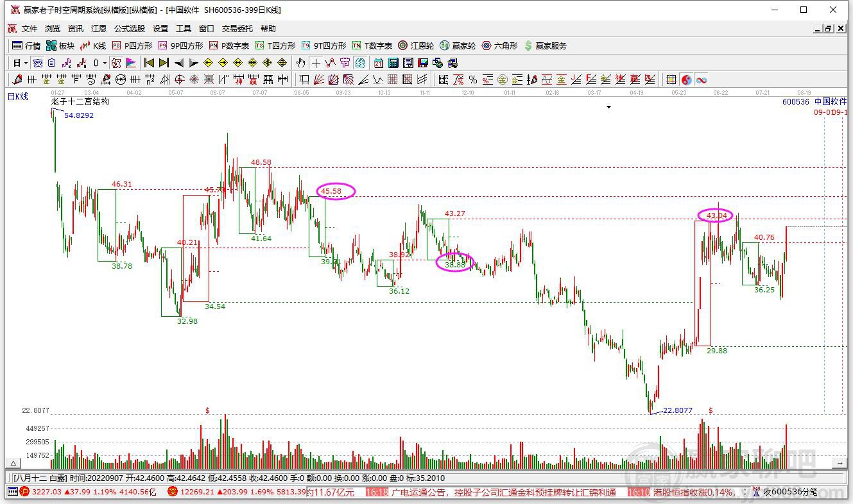Image resolution: width=853 pixels, height=504 pixels.
Task: Click the 老子十二宫结构 indicator title
Action: 80,101
